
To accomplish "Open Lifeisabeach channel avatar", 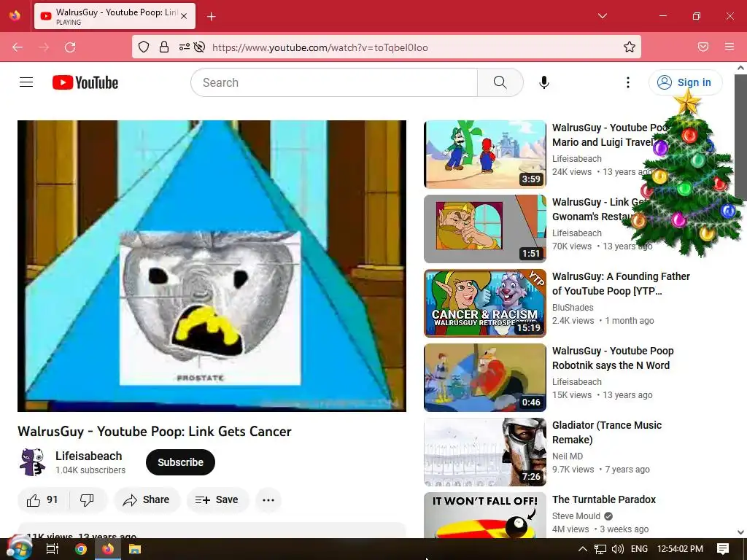I will tap(32, 462).
